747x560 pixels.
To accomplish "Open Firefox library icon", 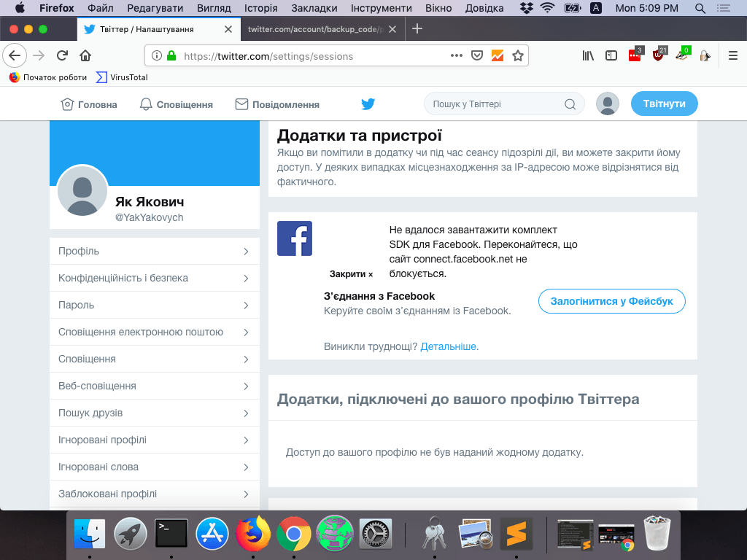I will pyautogui.click(x=588, y=55).
